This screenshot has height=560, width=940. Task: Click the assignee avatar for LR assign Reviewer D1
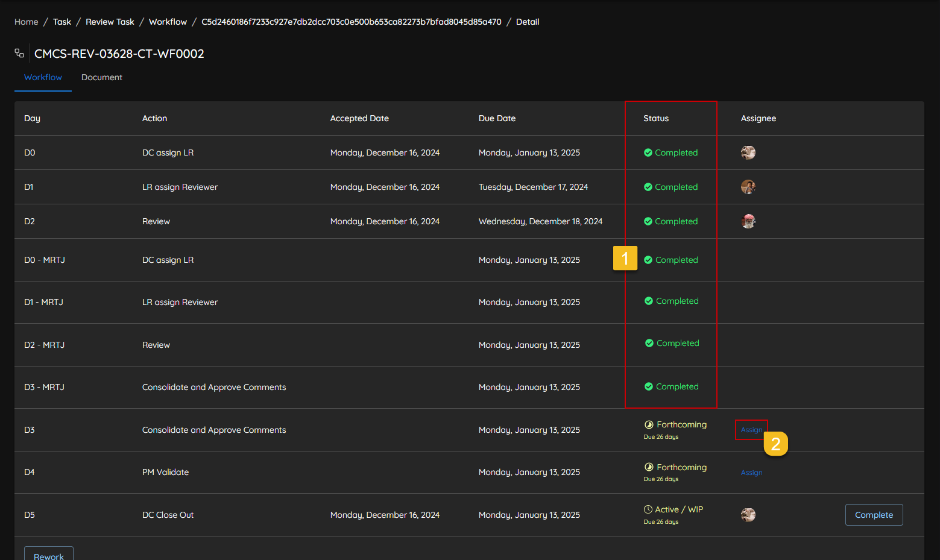click(748, 187)
